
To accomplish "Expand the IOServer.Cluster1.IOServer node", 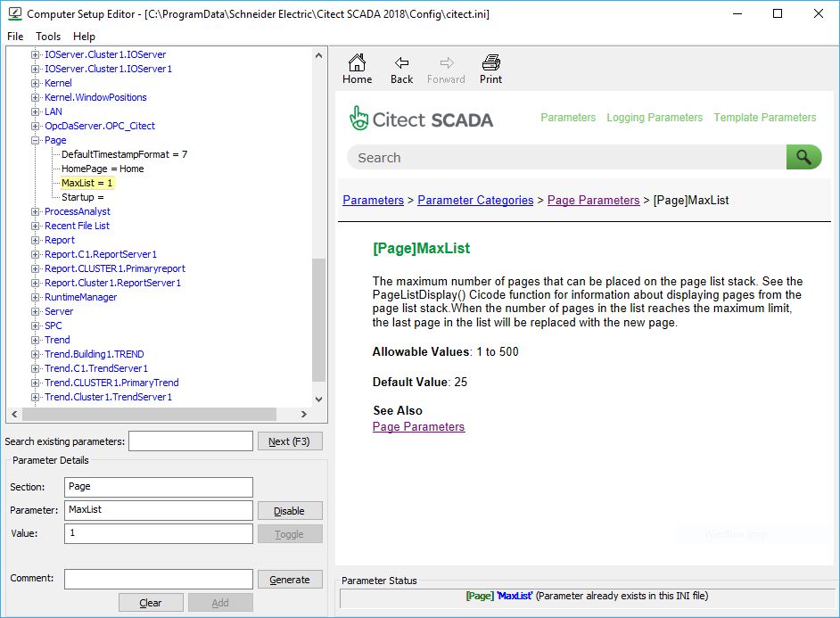I will [36, 54].
